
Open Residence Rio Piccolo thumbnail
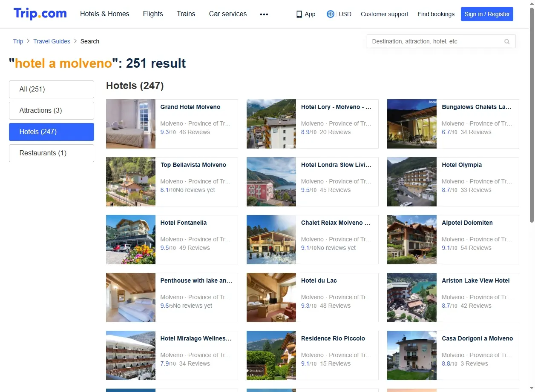point(271,355)
